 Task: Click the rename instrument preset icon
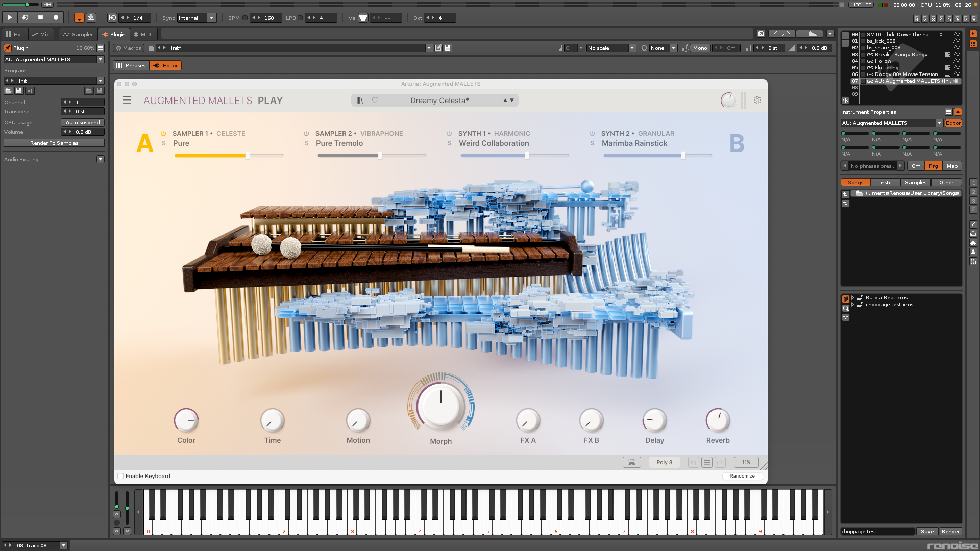[x=438, y=48]
